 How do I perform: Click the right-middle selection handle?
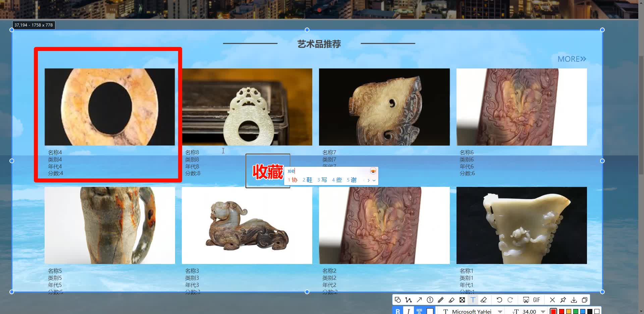point(602,161)
